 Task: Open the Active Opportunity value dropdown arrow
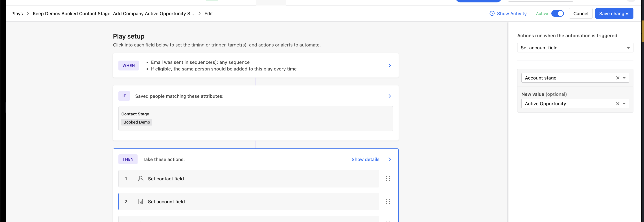click(x=624, y=104)
